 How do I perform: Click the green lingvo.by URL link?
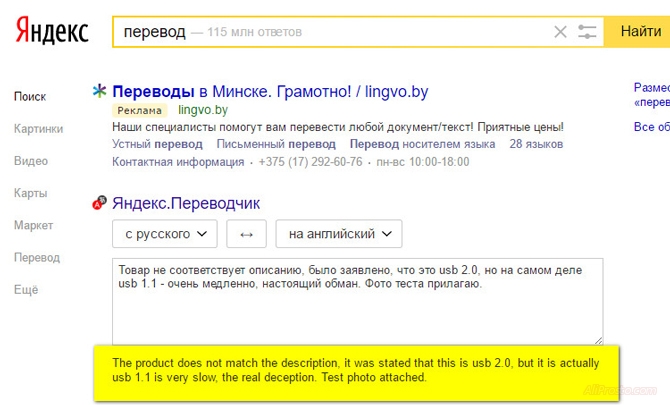click(x=203, y=110)
